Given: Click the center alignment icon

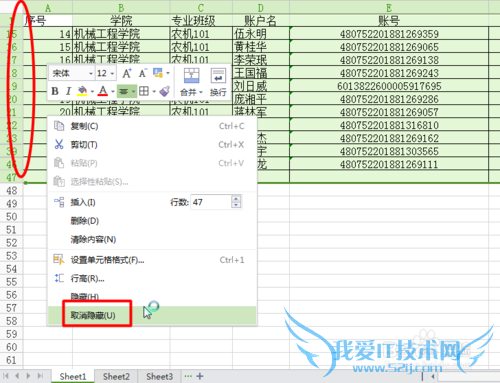Looking at the screenshot, I should point(124,91).
